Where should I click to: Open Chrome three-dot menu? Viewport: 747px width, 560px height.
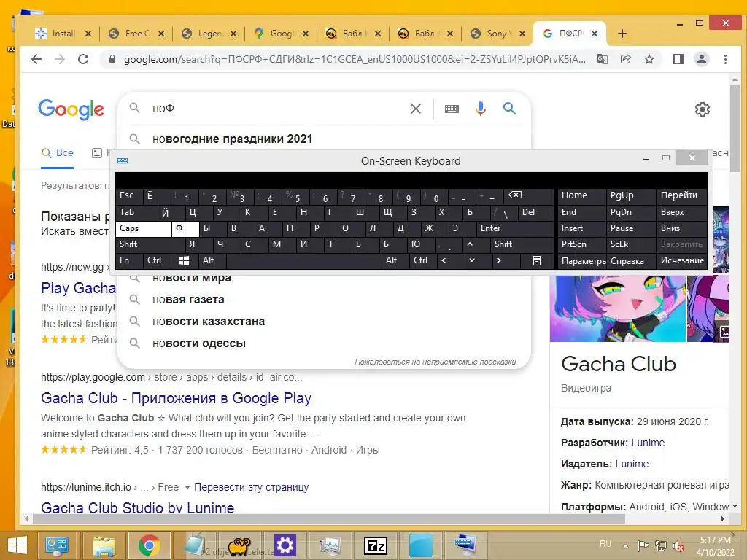pos(725,59)
